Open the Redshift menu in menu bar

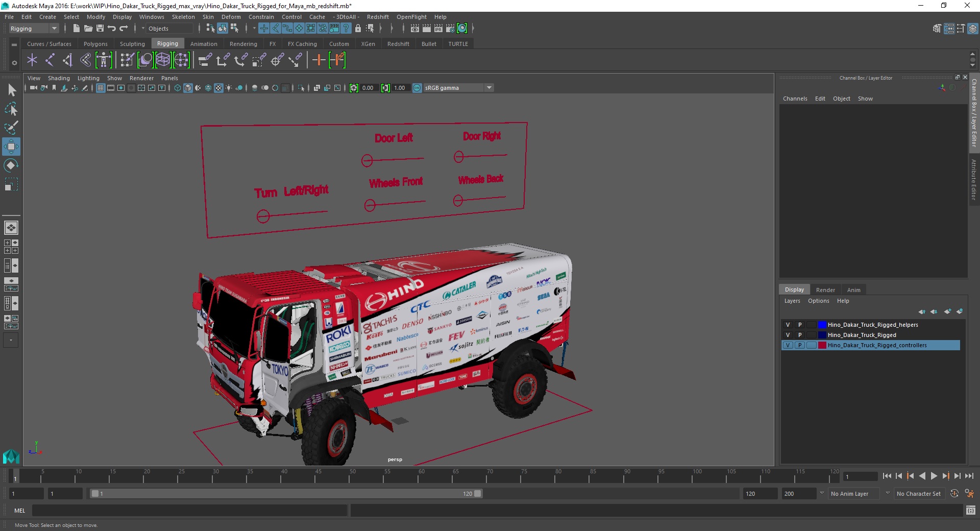click(x=378, y=17)
